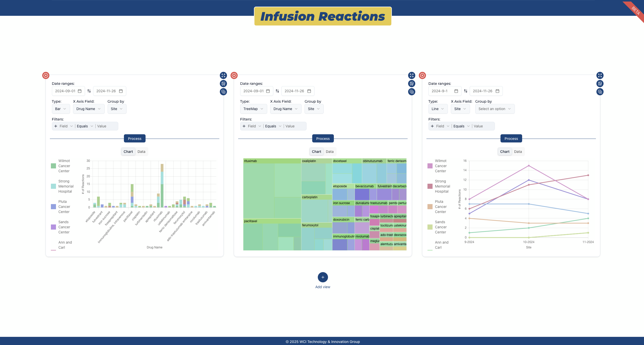Add a filter with plus in Line view
The height and width of the screenshot is (345, 644).
(x=432, y=126)
